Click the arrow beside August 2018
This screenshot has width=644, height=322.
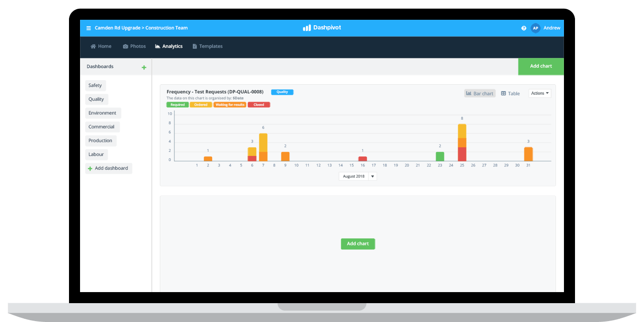tap(373, 176)
